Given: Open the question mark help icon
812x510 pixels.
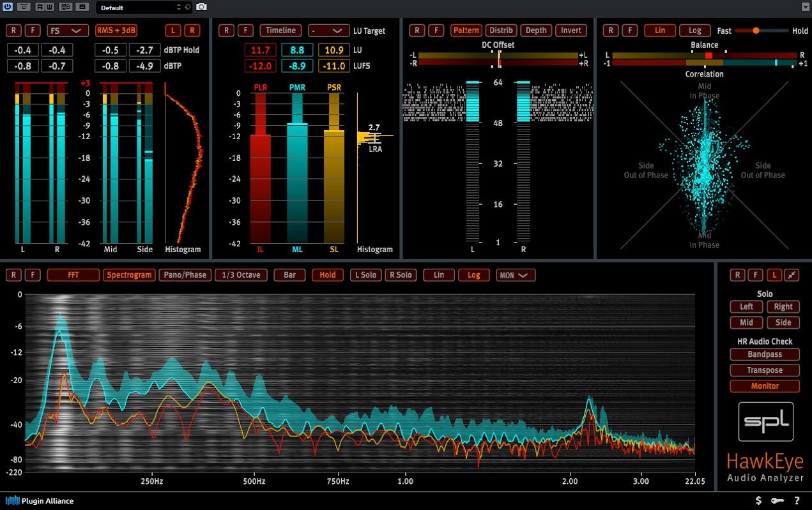Looking at the screenshot, I should 797,501.
